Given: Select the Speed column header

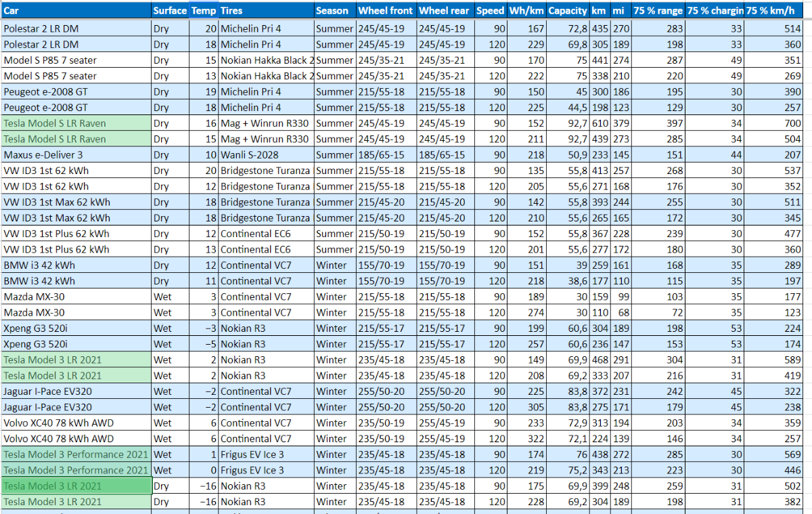Looking at the screenshot, I should (490, 11).
